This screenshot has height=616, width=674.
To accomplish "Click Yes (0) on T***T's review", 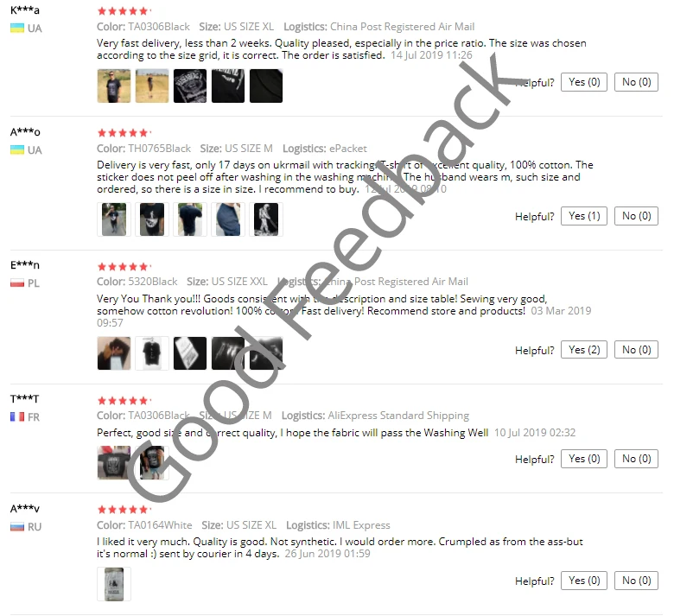I will [584, 459].
